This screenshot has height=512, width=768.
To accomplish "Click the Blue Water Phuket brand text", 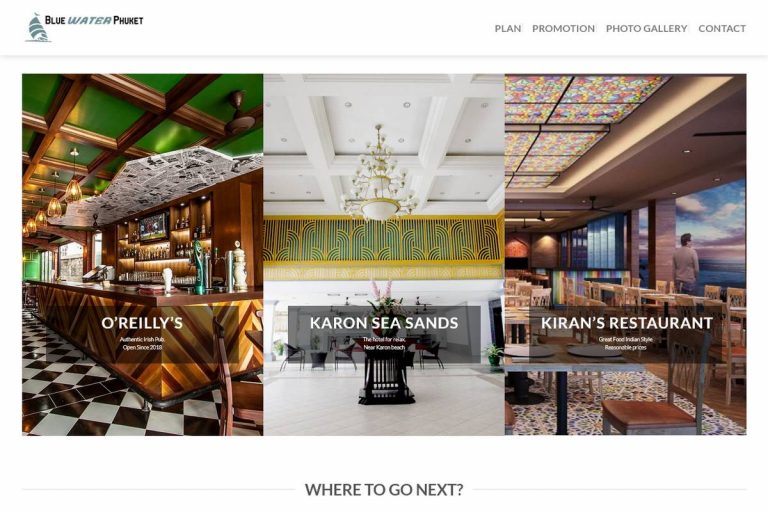I will click(94, 20).
